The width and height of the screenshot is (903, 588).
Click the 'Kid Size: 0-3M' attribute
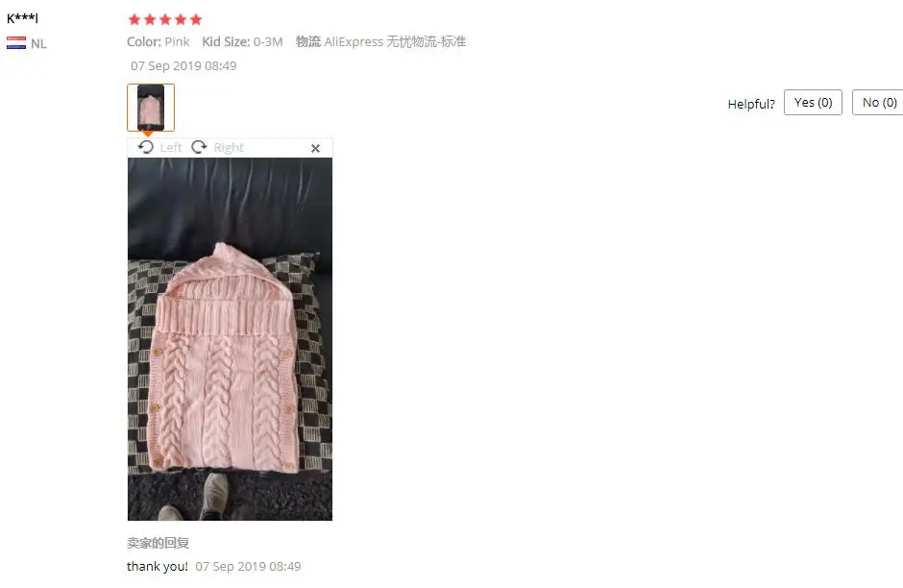pyautogui.click(x=242, y=42)
